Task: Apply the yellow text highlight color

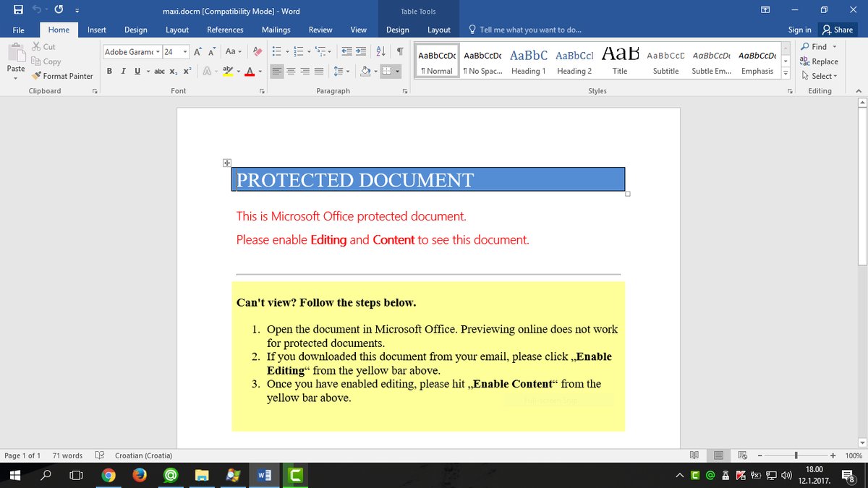Action: pos(228,71)
